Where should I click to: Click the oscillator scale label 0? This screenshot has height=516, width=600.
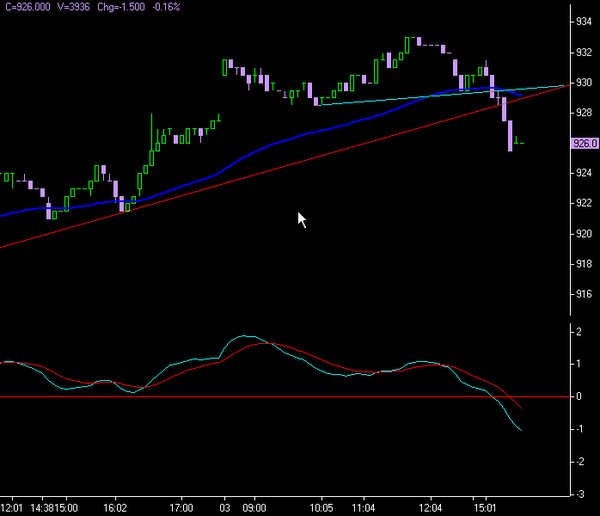coord(579,397)
